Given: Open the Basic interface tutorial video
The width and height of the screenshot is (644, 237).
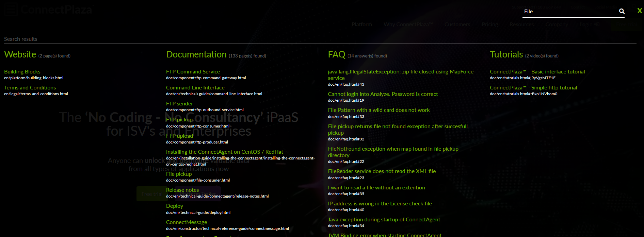Looking at the screenshot, I should point(537,72).
